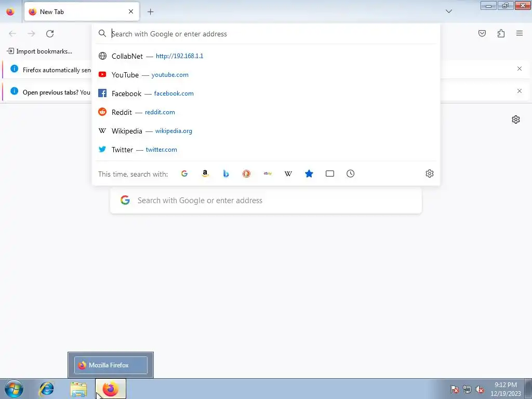Image resolution: width=532 pixels, height=399 pixels.
Task: Click the Firefox View icon in tab strip
Action: pyautogui.click(x=10, y=11)
